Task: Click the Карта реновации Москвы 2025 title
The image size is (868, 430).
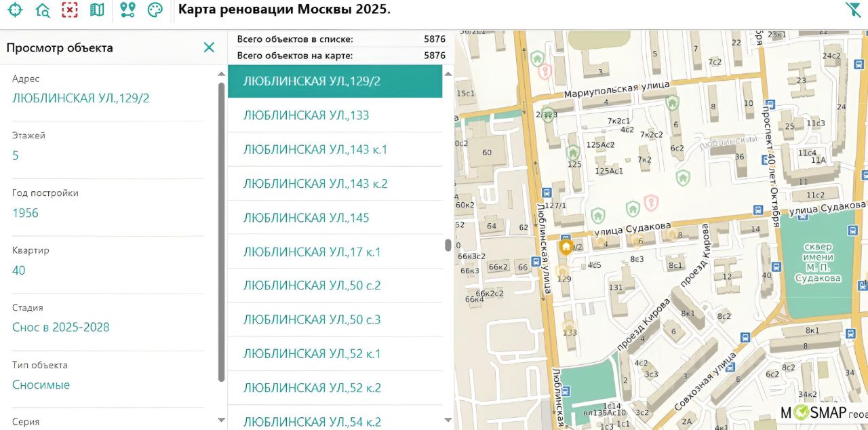Action: point(284,9)
